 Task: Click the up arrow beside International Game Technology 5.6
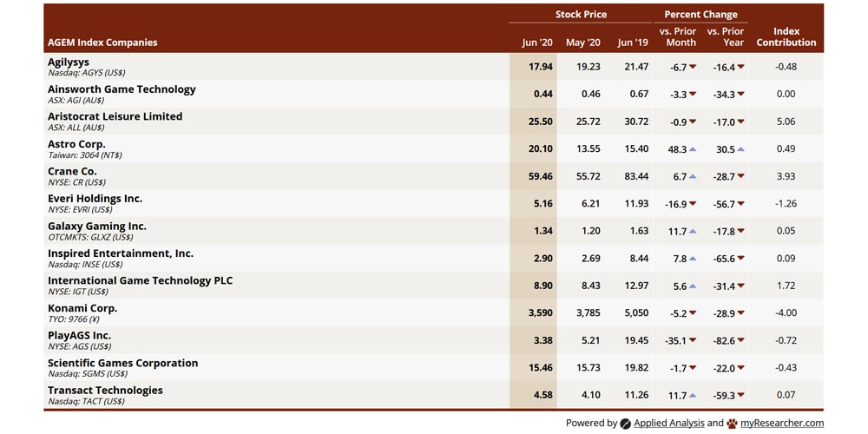click(693, 286)
